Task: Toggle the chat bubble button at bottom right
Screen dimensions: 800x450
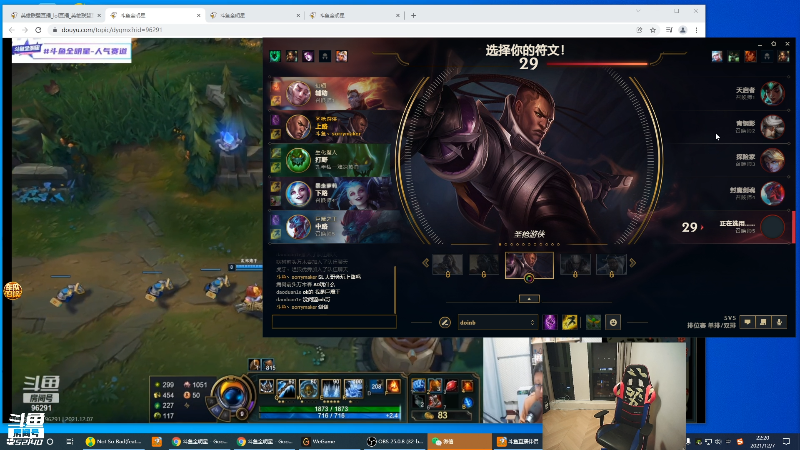Action: click(x=747, y=322)
